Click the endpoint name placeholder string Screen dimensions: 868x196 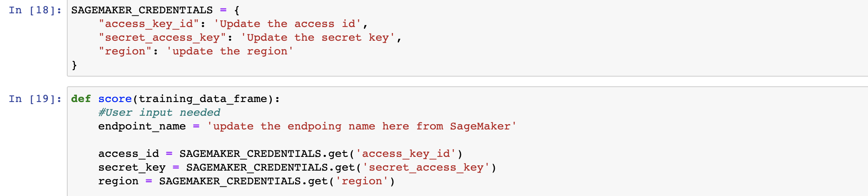(361, 126)
